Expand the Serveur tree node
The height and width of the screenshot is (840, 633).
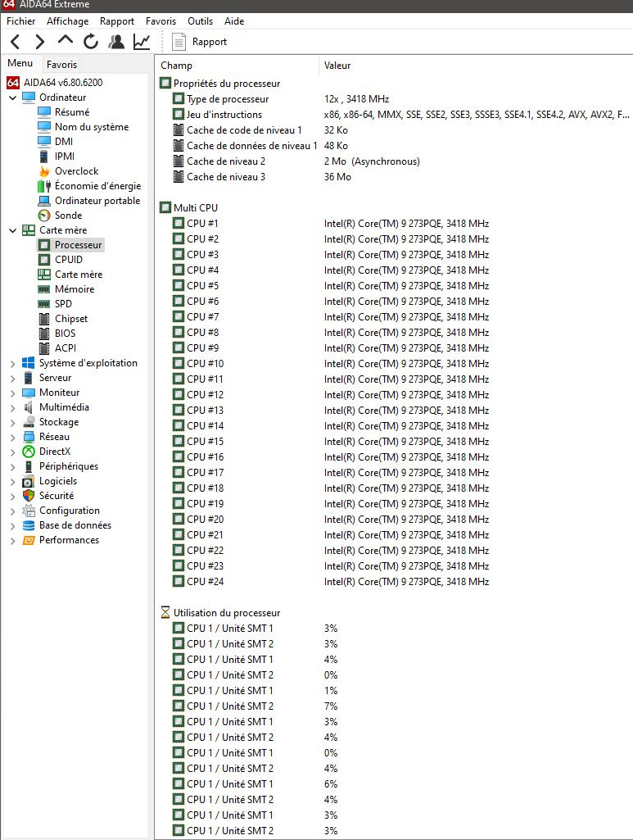13,378
